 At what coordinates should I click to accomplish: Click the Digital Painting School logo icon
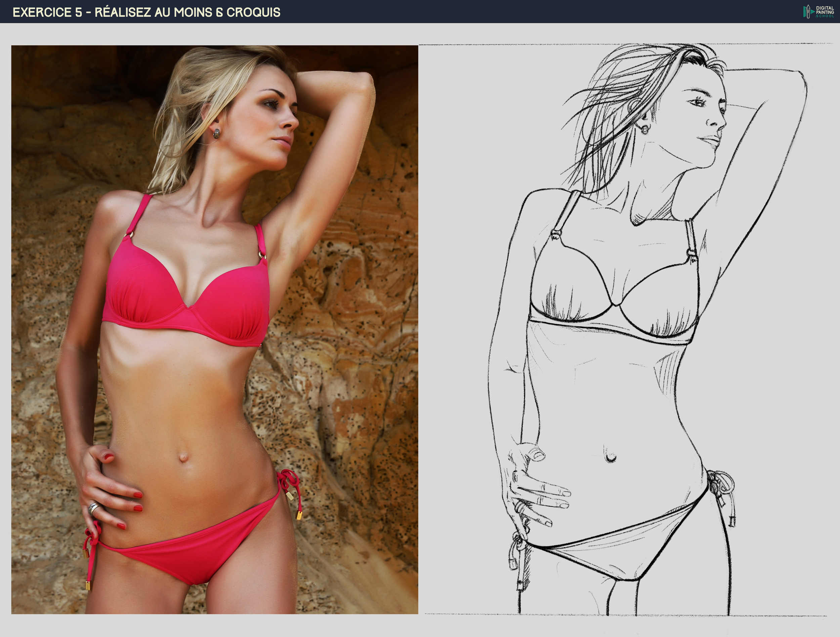(x=808, y=11)
